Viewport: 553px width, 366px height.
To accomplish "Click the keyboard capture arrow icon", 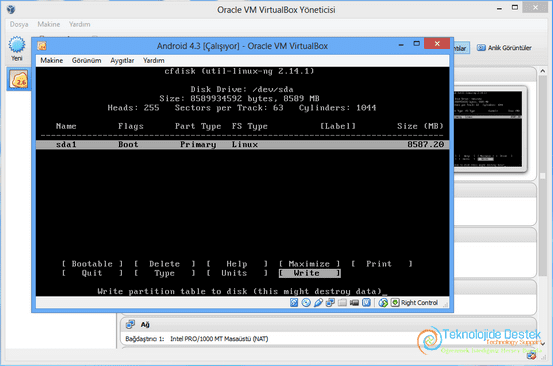I will (x=395, y=303).
